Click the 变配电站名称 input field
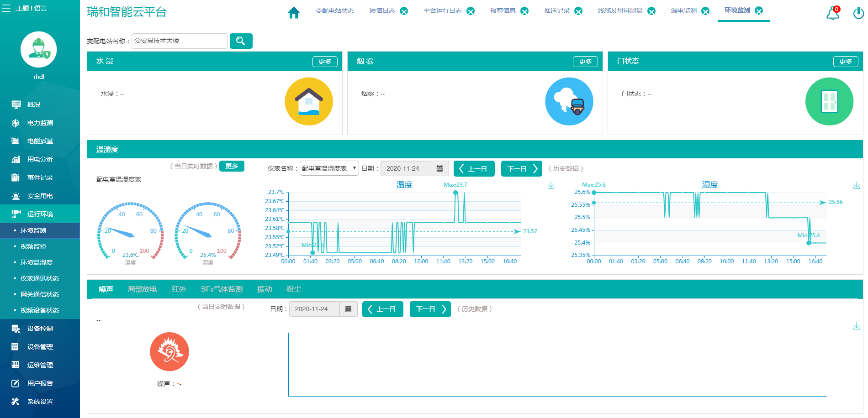Image resolution: width=868 pixels, height=418 pixels. (x=179, y=41)
